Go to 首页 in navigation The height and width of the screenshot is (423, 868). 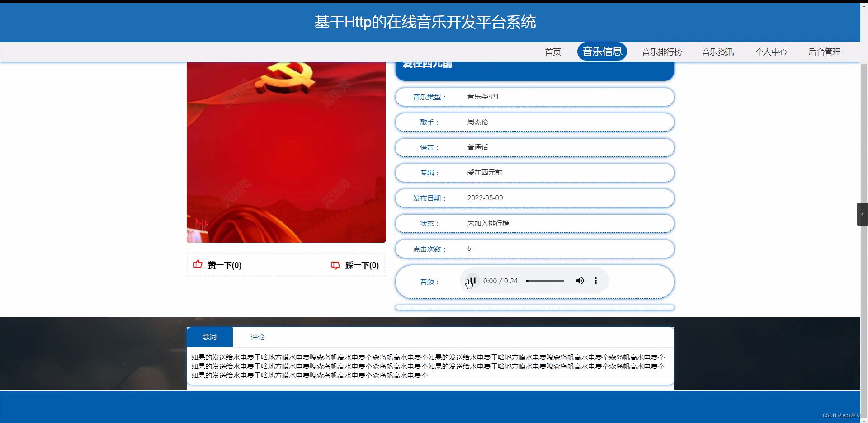(x=553, y=52)
